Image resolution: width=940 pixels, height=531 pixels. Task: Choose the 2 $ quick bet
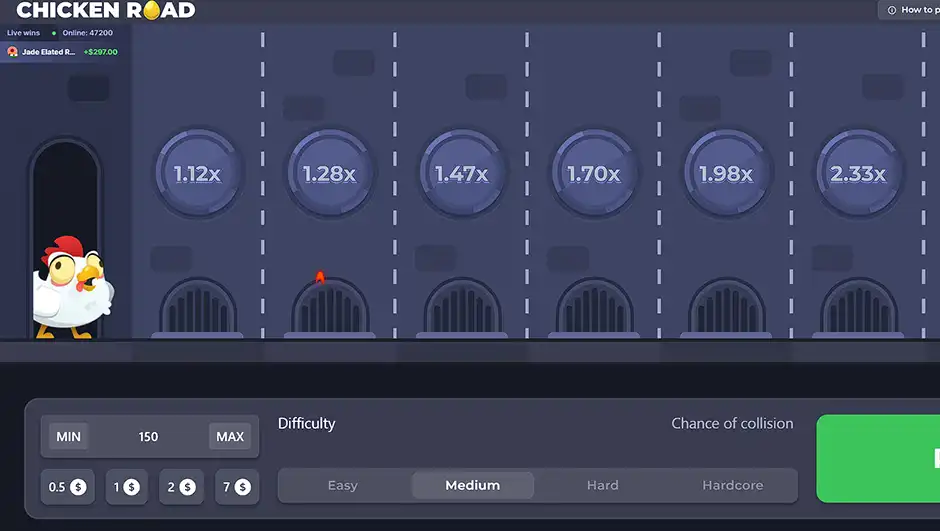tap(181, 487)
